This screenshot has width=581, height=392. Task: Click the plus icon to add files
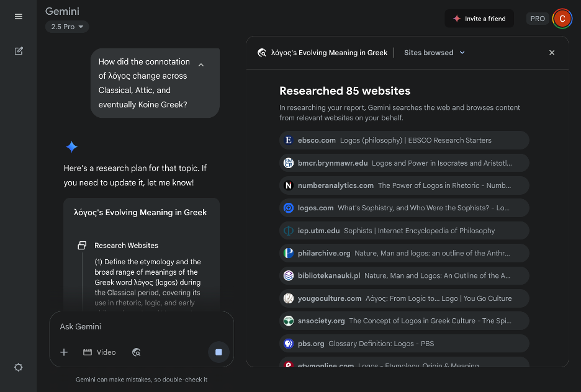pyautogui.click(x=64, y=352)
